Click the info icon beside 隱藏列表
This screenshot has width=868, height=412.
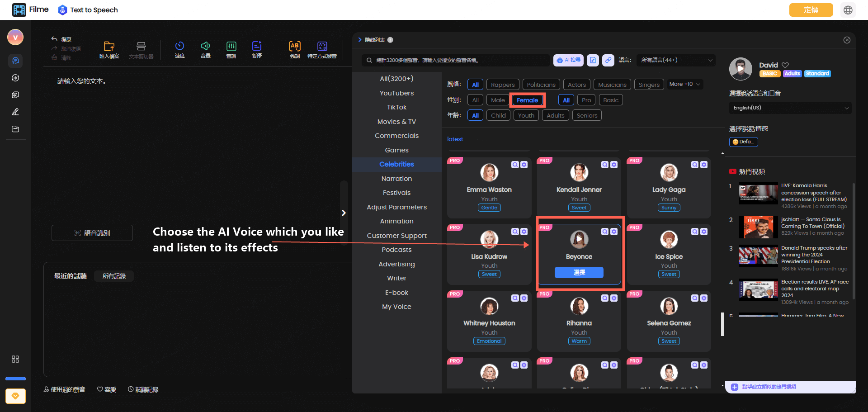click(x=390, y=40)
